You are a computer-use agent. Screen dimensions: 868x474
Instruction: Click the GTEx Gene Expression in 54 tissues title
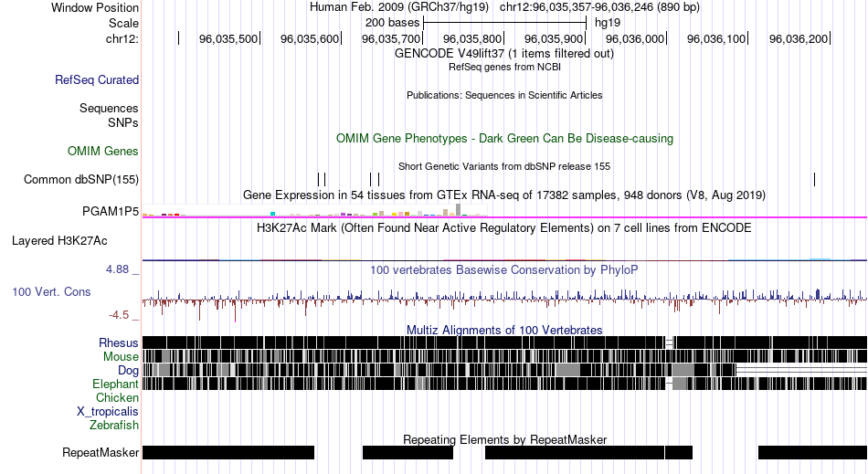(x=504, y=195)
